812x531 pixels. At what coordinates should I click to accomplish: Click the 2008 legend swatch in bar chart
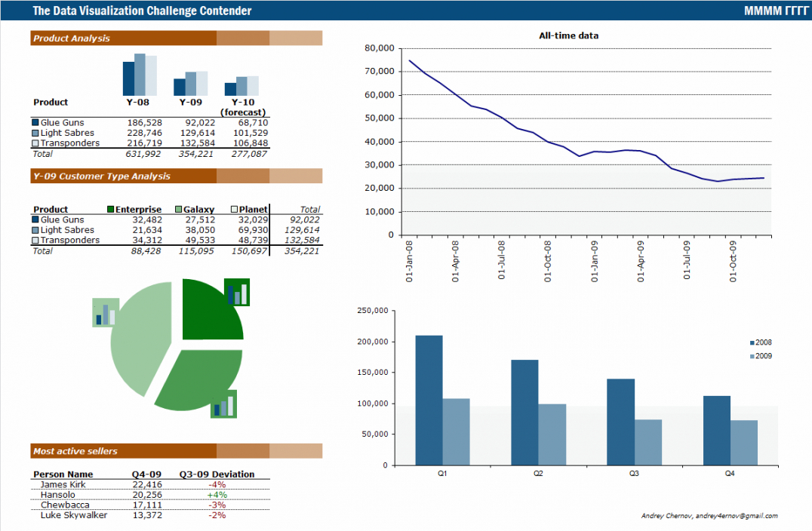point(750,342)
